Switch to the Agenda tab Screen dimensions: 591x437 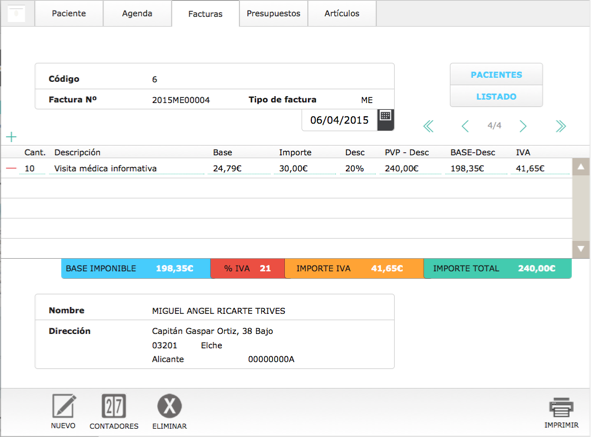(137, 14)
